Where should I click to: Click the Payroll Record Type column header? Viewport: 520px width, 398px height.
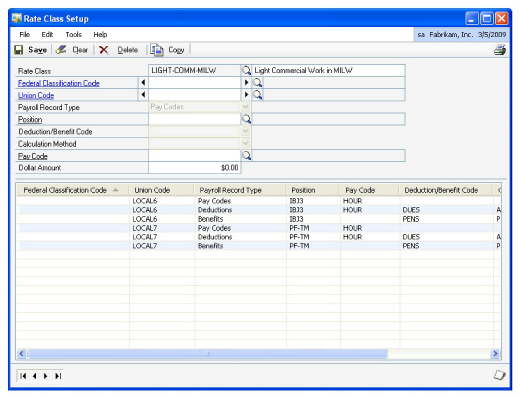(x=240, y=190)
